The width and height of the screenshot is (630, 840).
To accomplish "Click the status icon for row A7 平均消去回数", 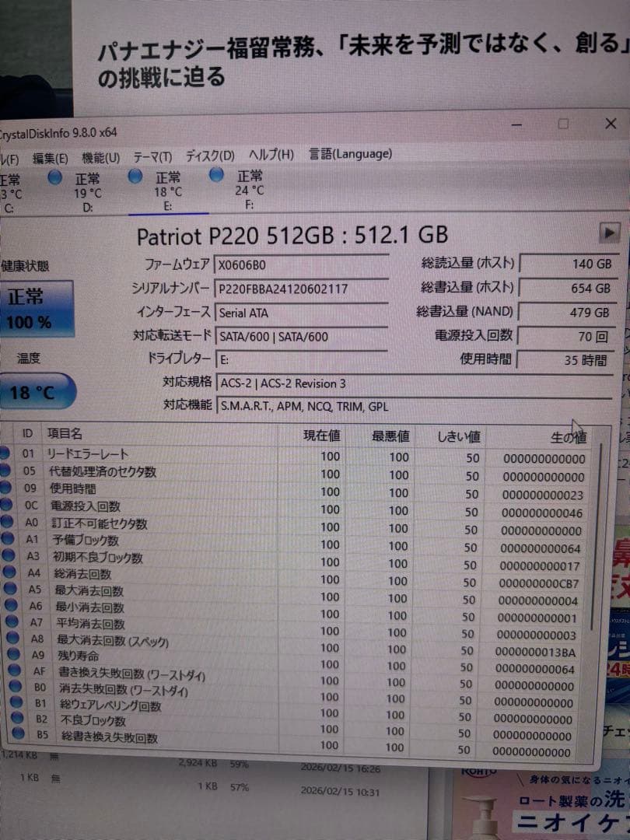I will coord(12,621).
